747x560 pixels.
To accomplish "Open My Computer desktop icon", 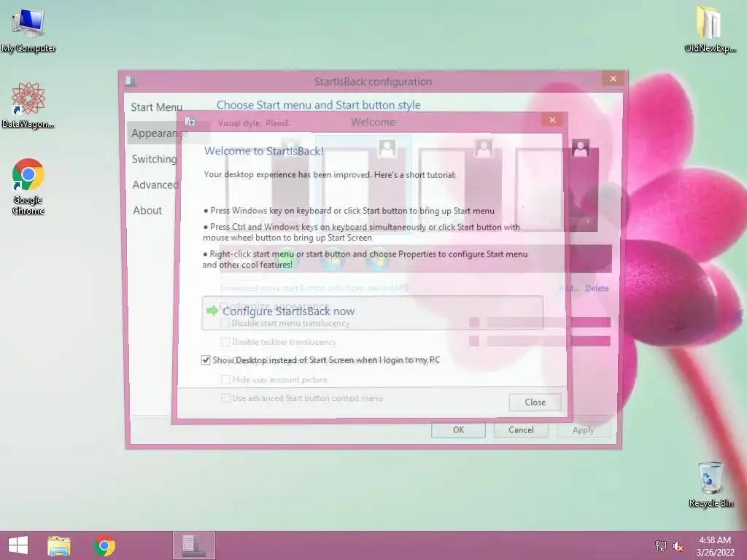I will (28, 29).
